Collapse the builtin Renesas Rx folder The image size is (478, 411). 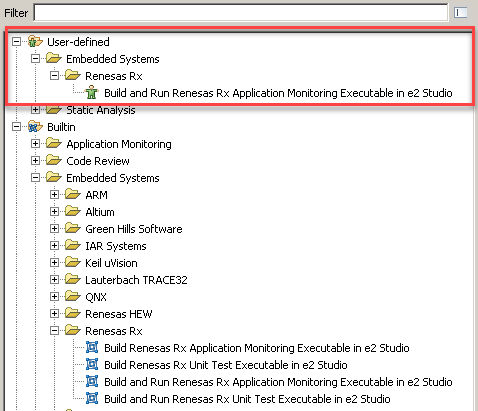(54, 331)
